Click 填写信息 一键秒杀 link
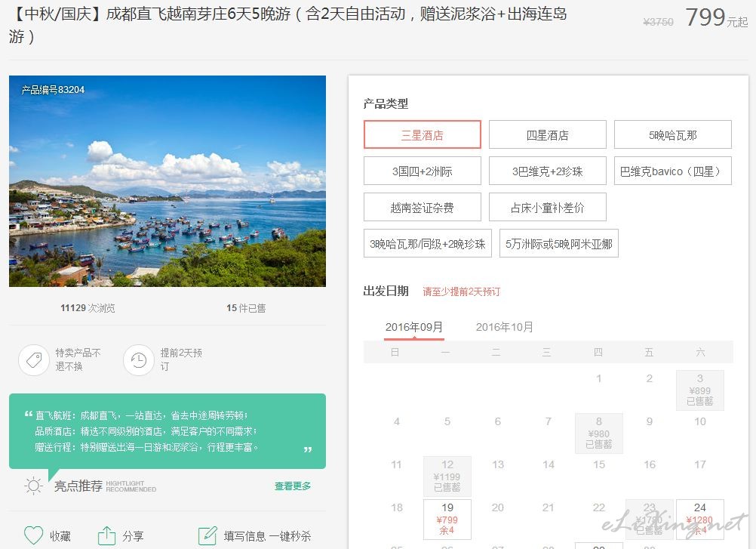The image size is (756, 549). pyautogui.click(x=267, y=536)
